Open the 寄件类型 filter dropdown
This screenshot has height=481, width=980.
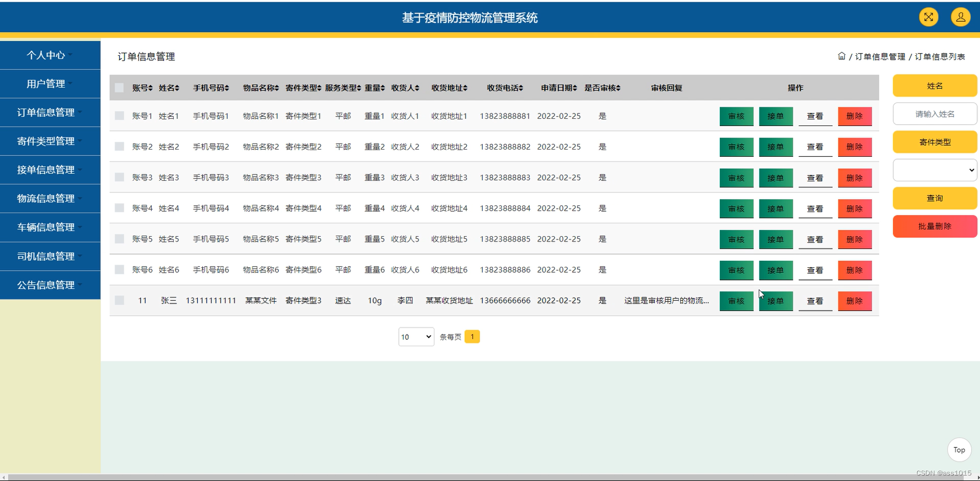pyautogui.click(x=935, y=170)
